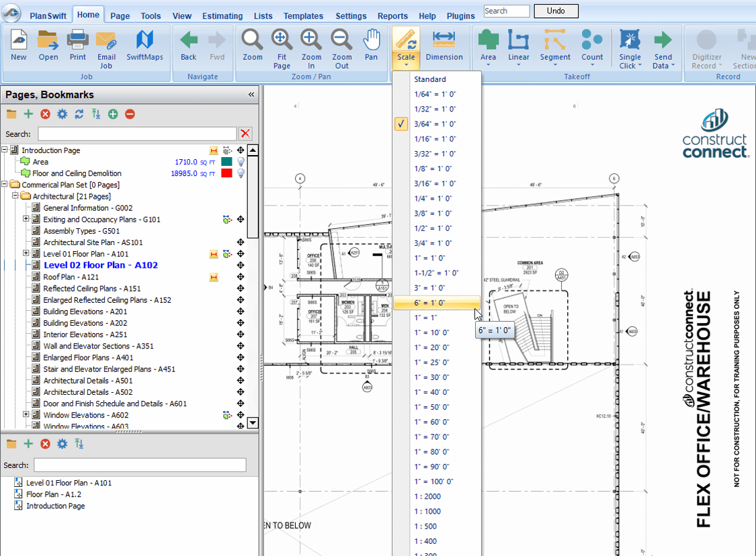Viewport: 756px width, 556px height.
Task: Switch to the Estimating ribbon tab
Action: tap(222, 16)
